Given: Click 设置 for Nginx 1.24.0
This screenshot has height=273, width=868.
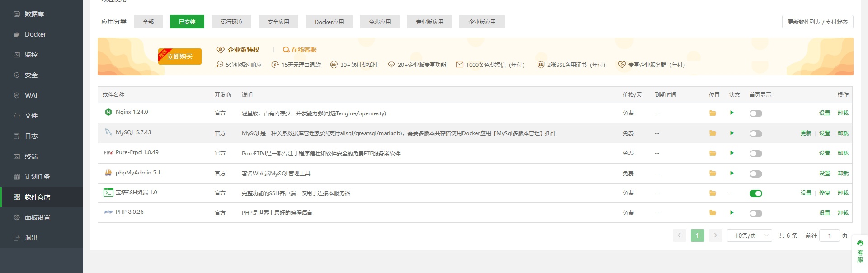Looking at the screenshot, I should [x=825, y=113].
